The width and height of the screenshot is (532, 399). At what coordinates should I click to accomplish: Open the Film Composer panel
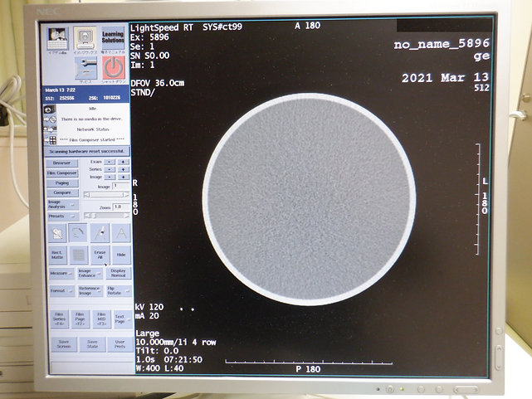tap(62, 173)
